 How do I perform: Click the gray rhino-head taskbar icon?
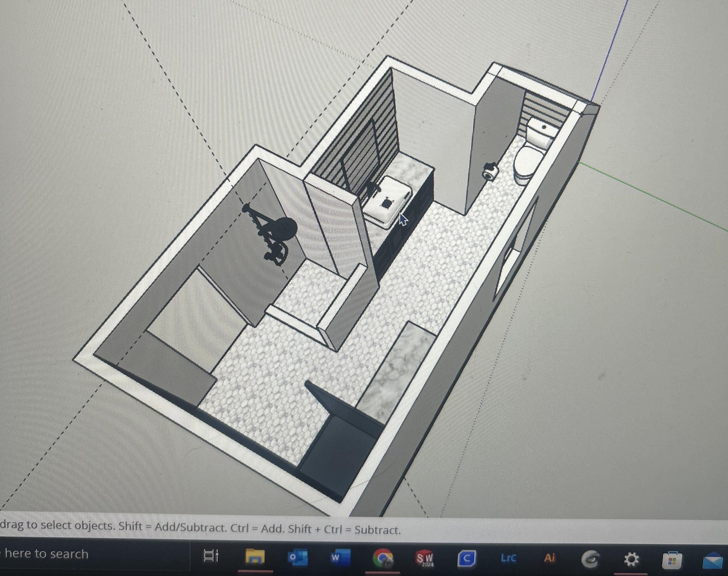tap(591, 559)
